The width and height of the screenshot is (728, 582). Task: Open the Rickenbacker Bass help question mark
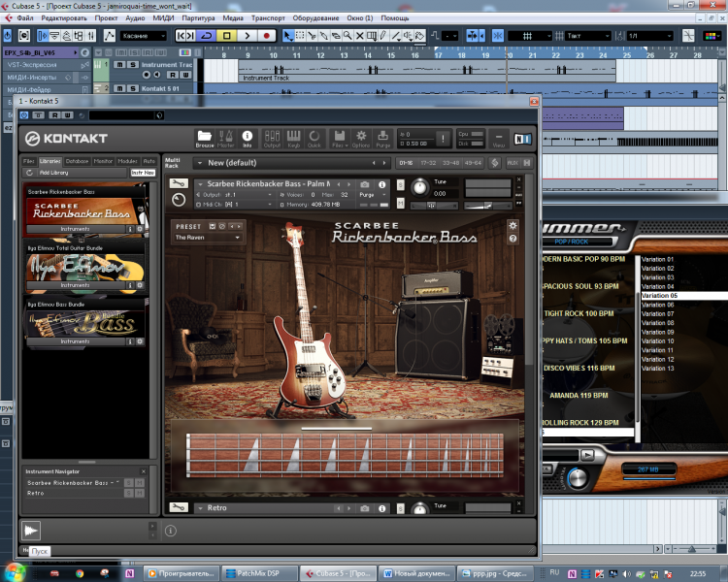[513, 239]
